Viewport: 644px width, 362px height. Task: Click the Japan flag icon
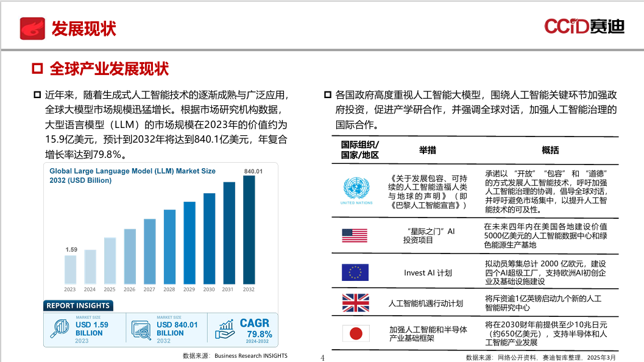tap(356, 333)
